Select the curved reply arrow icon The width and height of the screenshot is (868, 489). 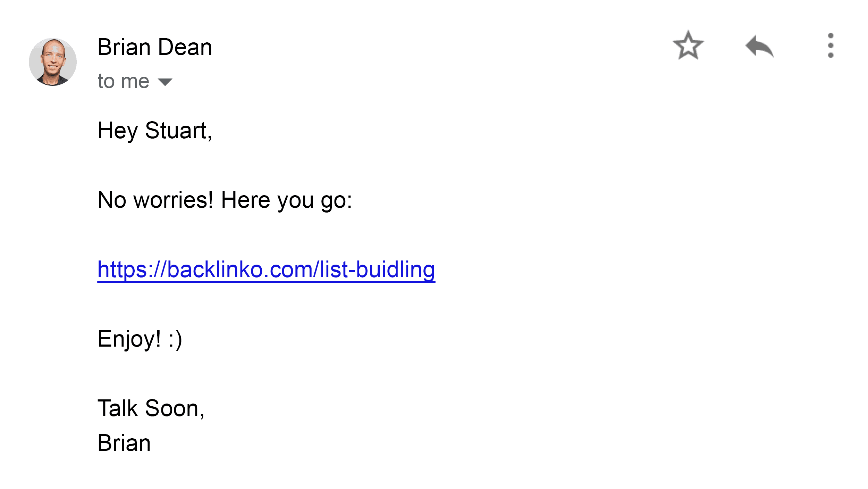point(759,46)
